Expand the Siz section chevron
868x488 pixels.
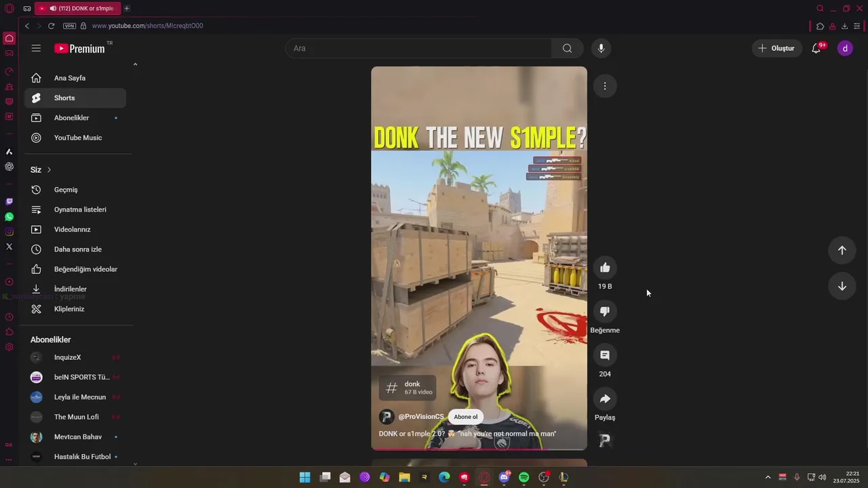[49, 169]
